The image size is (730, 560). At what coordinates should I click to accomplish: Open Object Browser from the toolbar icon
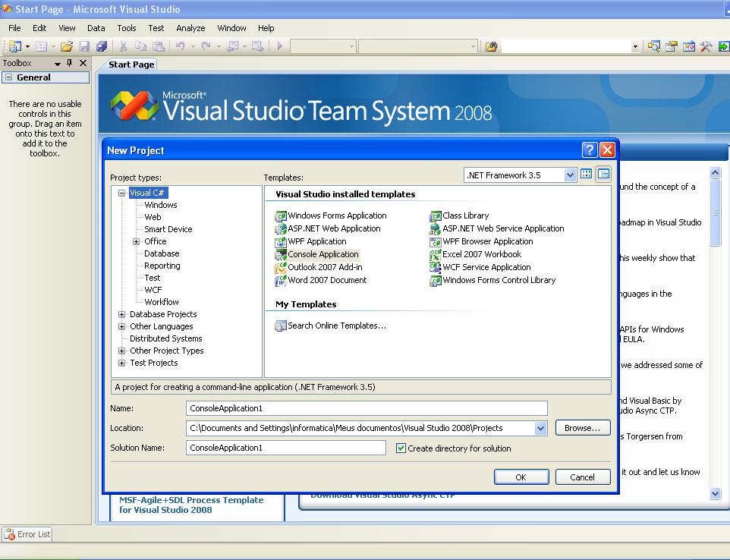[688, 46]
